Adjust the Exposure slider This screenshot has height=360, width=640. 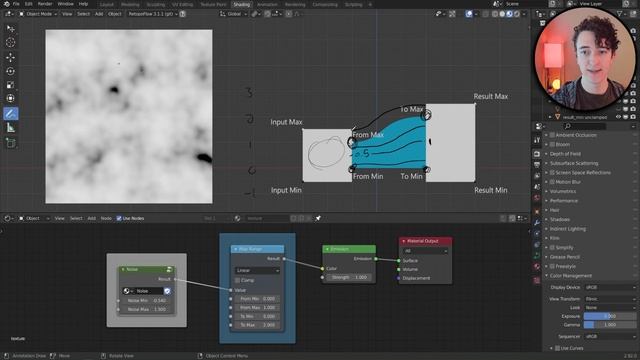tap(610, 316)
